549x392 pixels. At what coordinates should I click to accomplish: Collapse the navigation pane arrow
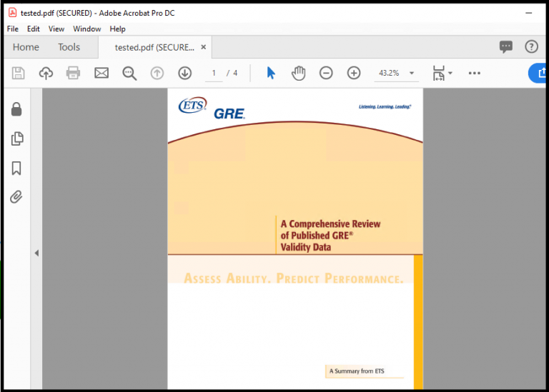pos(36,253)
